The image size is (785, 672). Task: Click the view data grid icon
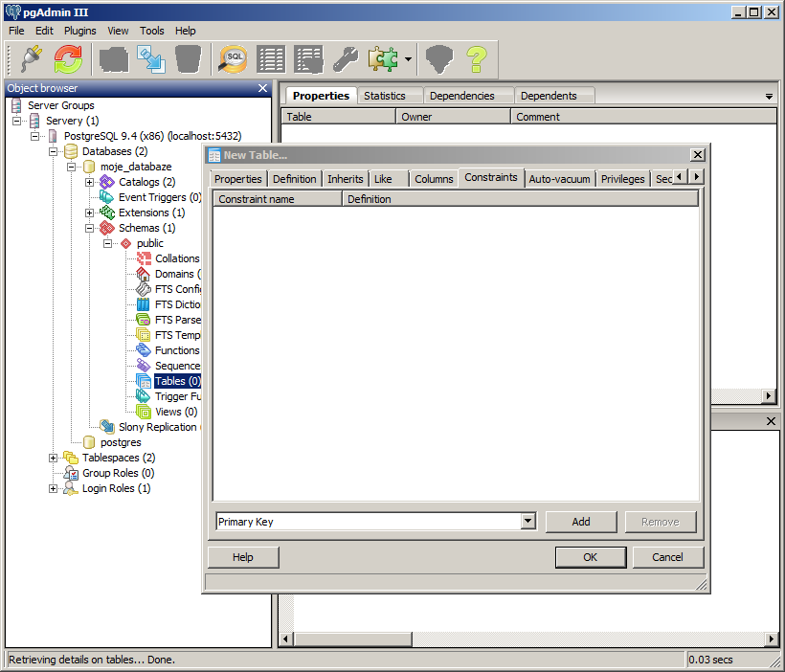point(271,59)
